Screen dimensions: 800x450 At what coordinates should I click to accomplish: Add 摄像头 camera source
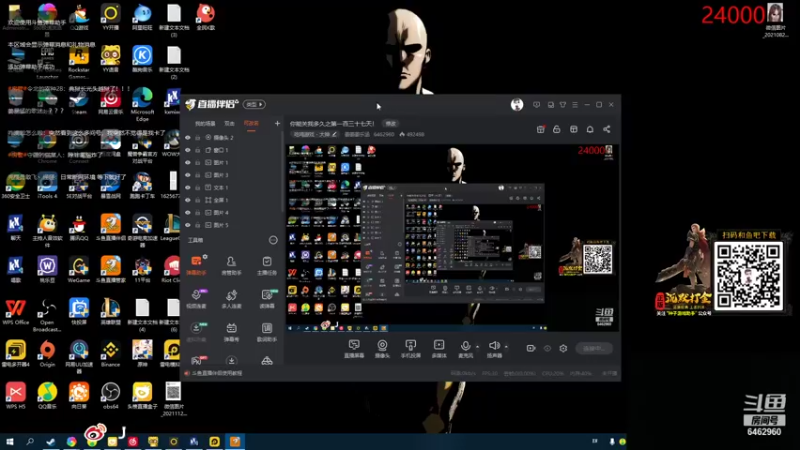382,349
